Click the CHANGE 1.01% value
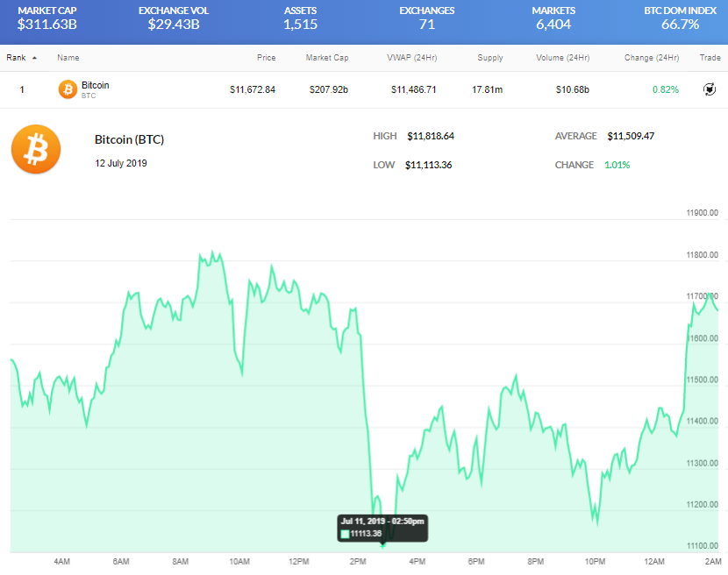 click(x=617, y=165)
